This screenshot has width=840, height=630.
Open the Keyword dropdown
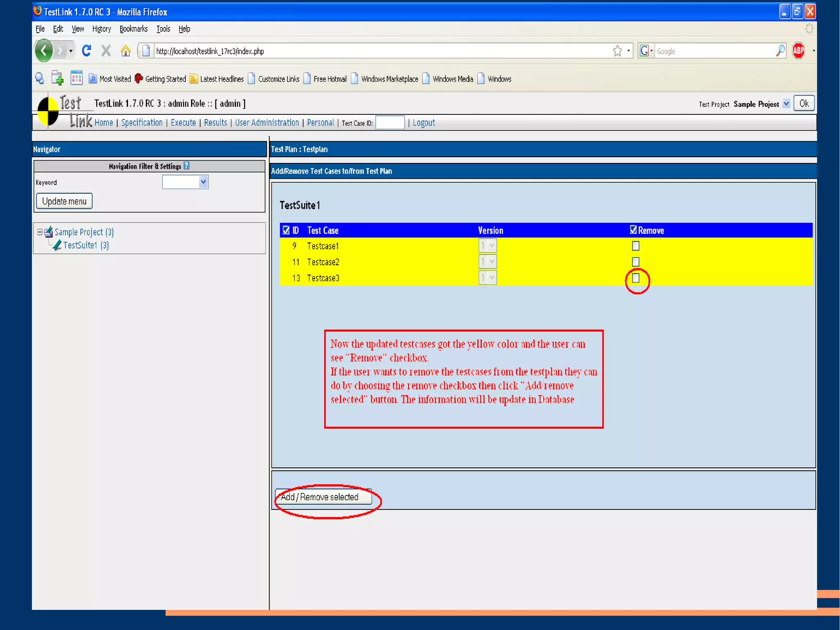pyautogui.click(x=185, y=182)
